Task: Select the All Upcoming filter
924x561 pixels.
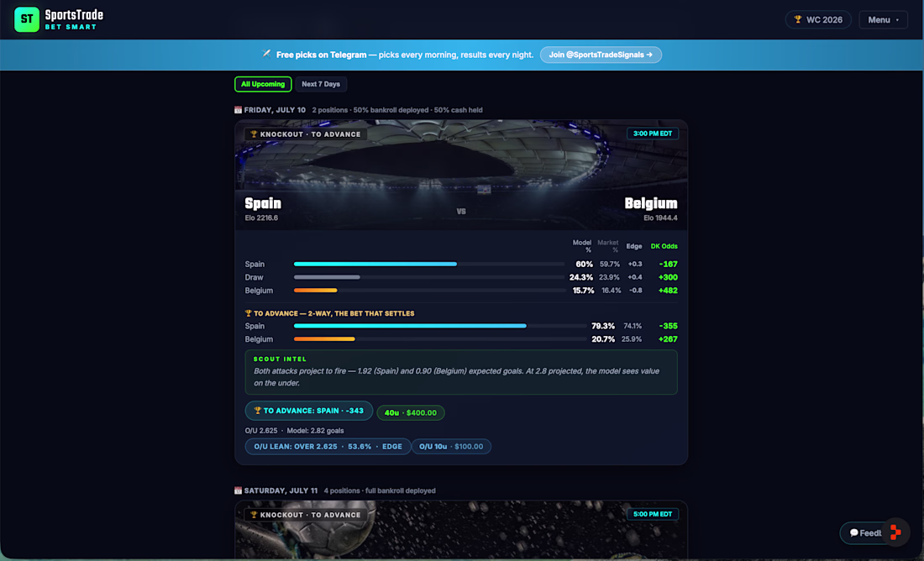Action: tap(263, 84)
